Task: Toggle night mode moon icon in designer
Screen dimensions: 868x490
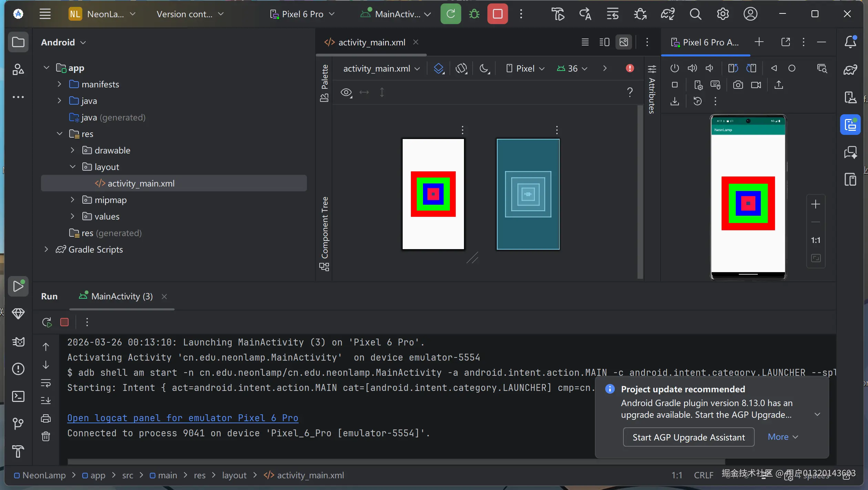Action: 484,68
